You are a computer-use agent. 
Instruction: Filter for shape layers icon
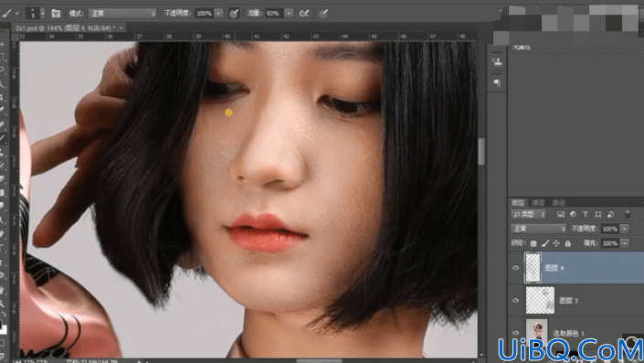click(598, 214)
